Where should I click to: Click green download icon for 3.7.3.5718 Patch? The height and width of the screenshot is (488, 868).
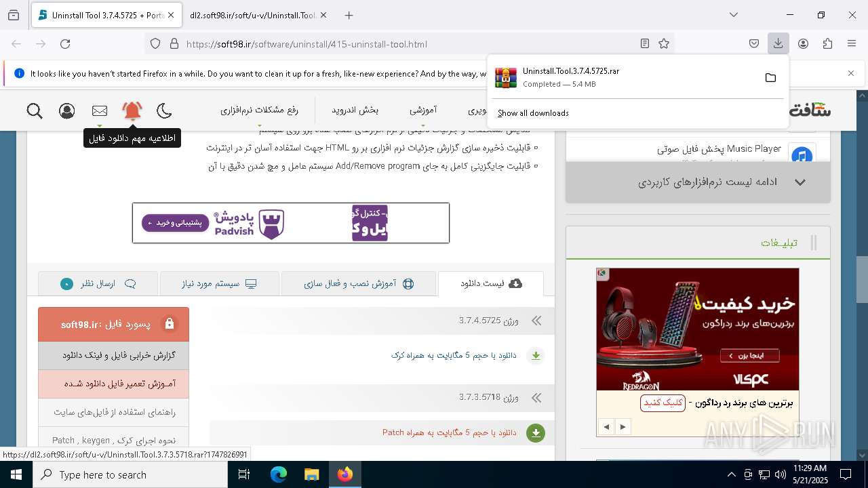(536, 433)
